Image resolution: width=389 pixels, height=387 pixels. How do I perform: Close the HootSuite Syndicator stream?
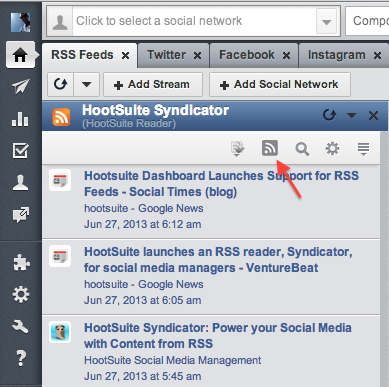373,116
